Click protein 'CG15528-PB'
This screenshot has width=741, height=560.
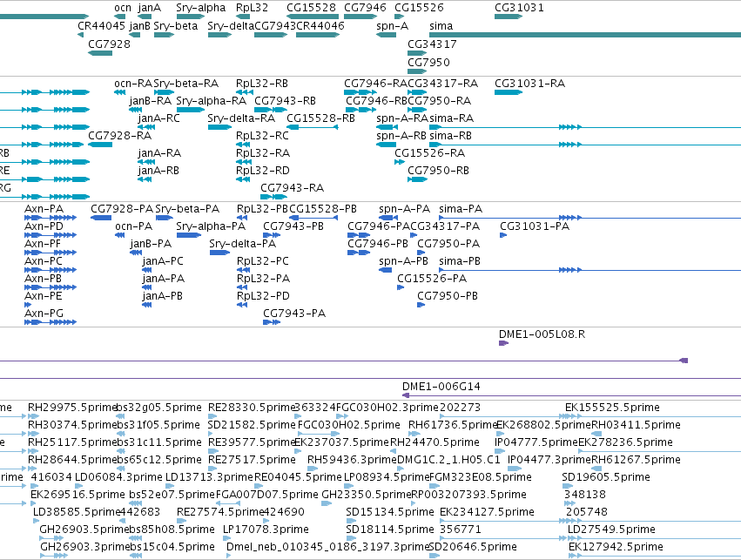pyautogui.click(x=323, y=209)
